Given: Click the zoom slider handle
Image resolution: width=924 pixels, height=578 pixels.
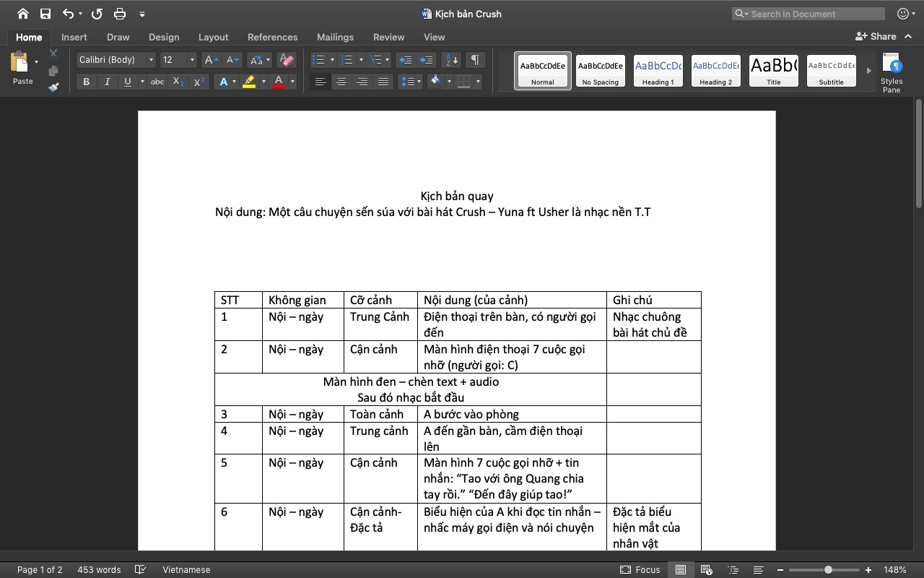Looking at the screenshot, I should click(x=828, y=570).
